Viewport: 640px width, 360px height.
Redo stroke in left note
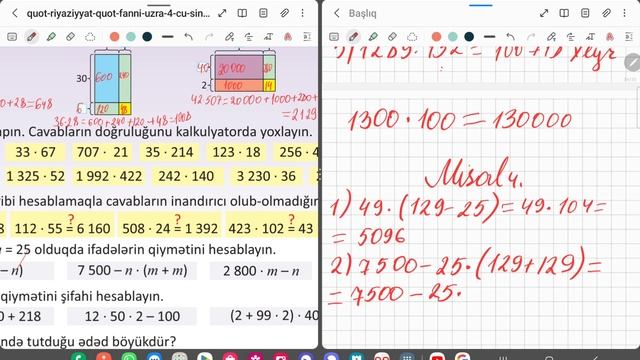tap(209, 37)
